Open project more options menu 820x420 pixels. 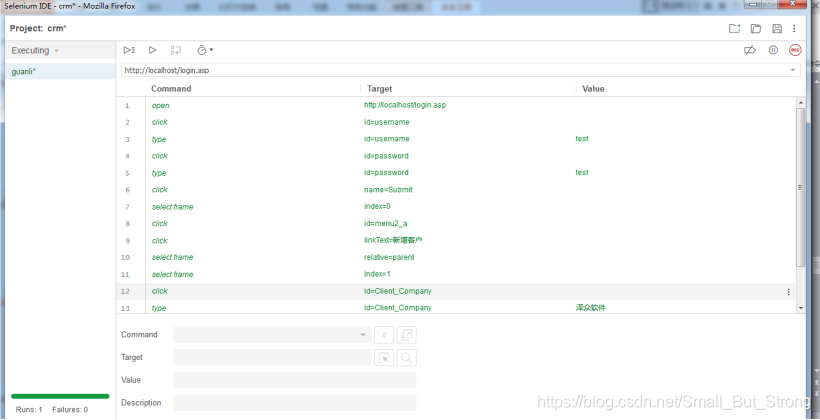(794, 29)
